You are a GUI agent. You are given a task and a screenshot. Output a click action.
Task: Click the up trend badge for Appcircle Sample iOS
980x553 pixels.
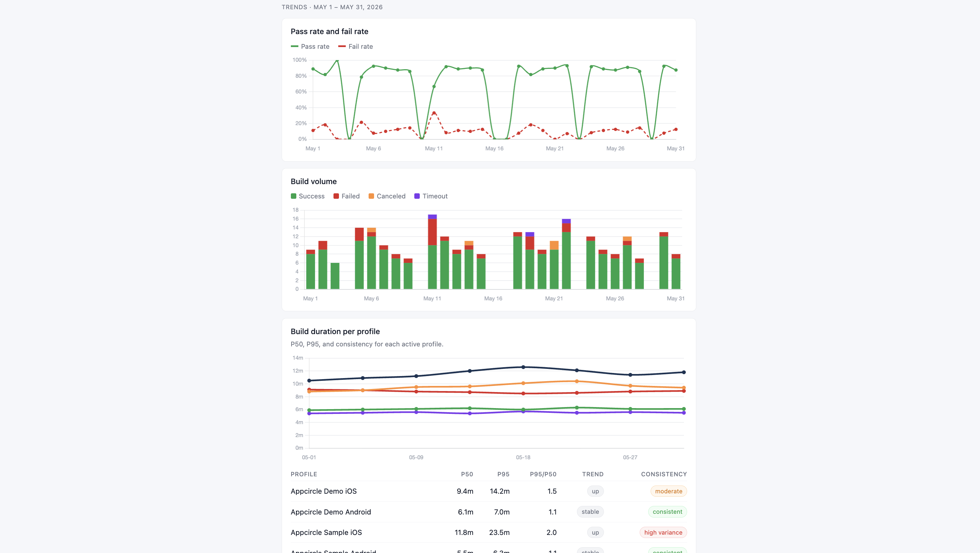tap(595, 533)
